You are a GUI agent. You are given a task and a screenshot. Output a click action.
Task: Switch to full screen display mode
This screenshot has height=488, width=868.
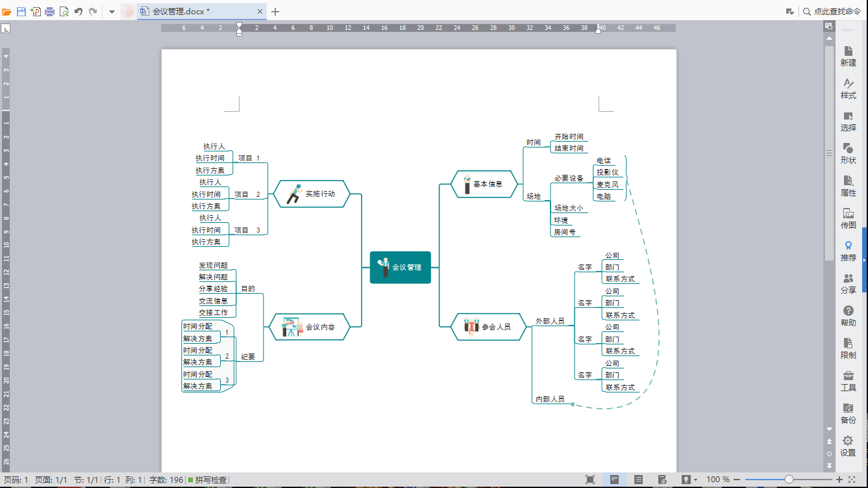pos(589,480)
